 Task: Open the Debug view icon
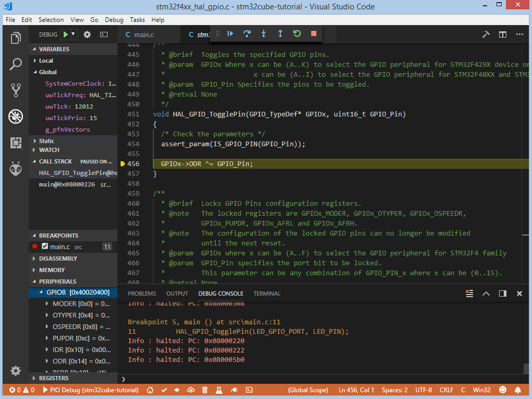coord(16,116)
